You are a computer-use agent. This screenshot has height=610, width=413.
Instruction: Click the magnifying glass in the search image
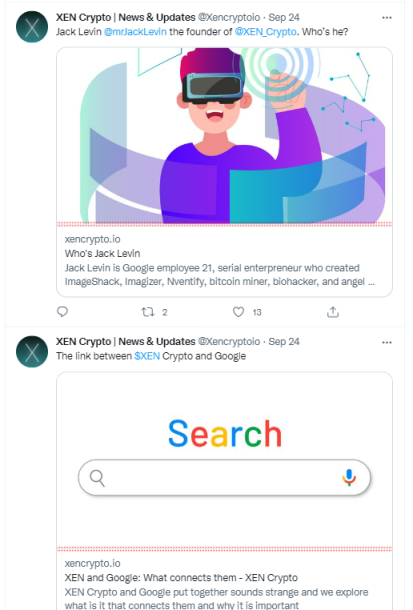(x=97, y=478)
